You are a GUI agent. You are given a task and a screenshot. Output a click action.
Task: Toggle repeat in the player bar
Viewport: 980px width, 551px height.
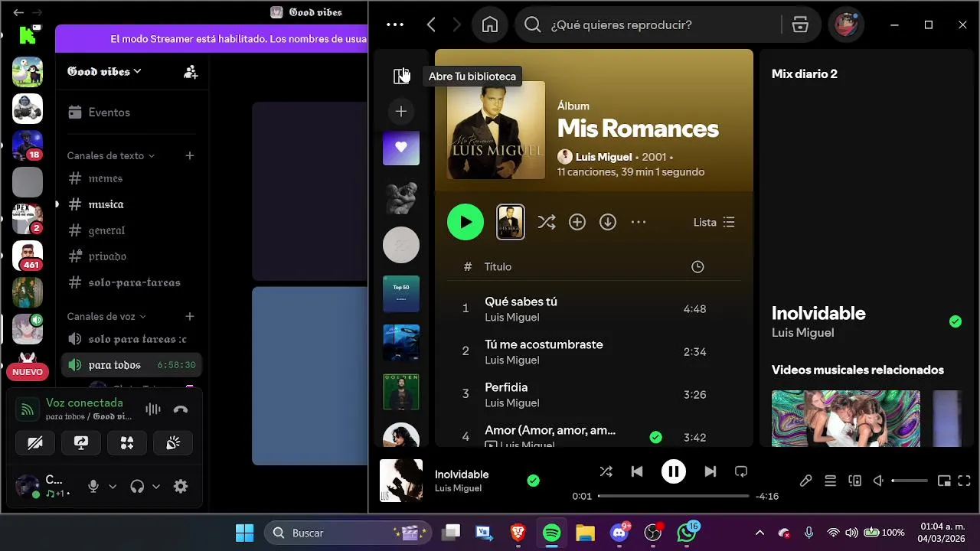coord(741,471)
